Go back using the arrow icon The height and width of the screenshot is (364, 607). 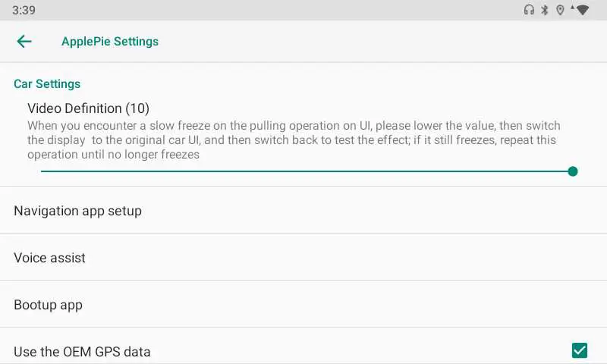point(24,42)
